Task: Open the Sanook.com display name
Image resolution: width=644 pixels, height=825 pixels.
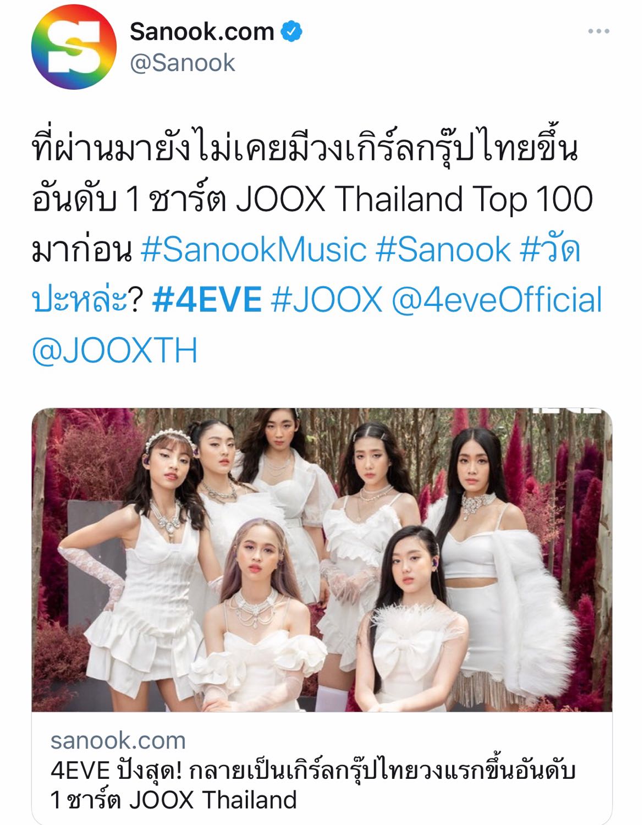Action: [x=202, y=32]
